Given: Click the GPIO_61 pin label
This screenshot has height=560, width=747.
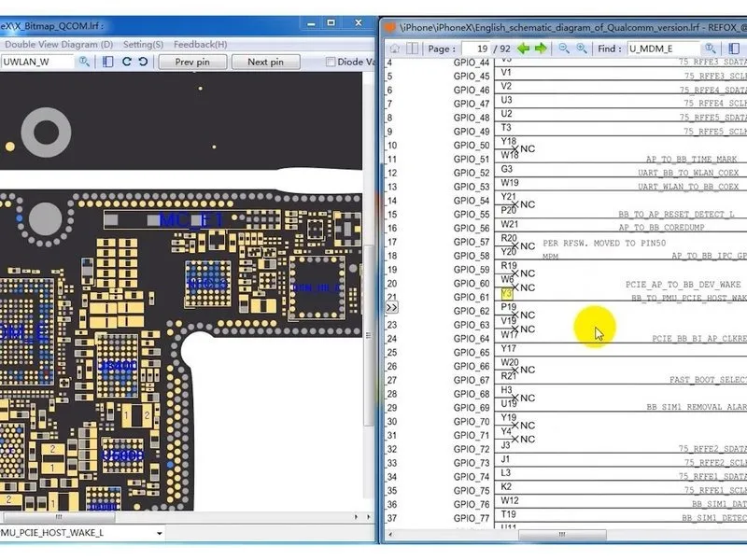Looking at the screenshot, I should 472,297.
